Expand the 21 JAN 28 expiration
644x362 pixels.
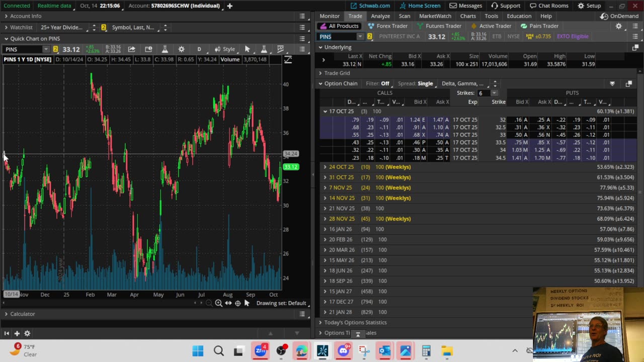(325, 312)
